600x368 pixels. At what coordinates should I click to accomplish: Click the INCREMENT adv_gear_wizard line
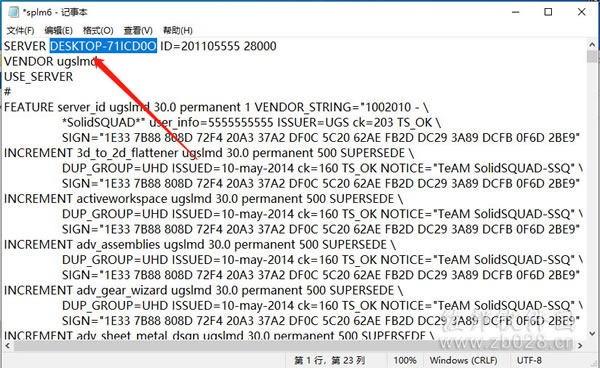click(x=204, y=291)
